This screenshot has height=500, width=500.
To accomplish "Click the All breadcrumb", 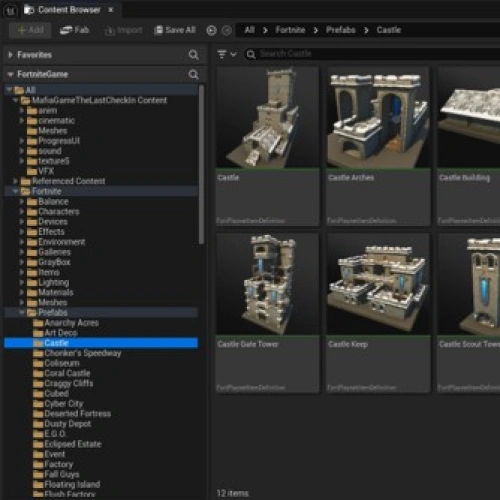I will (250, 30).
